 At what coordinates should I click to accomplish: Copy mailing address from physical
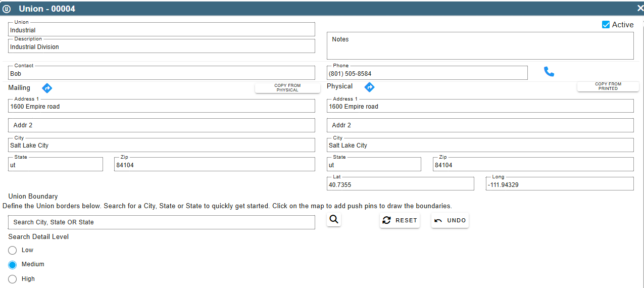287,88
